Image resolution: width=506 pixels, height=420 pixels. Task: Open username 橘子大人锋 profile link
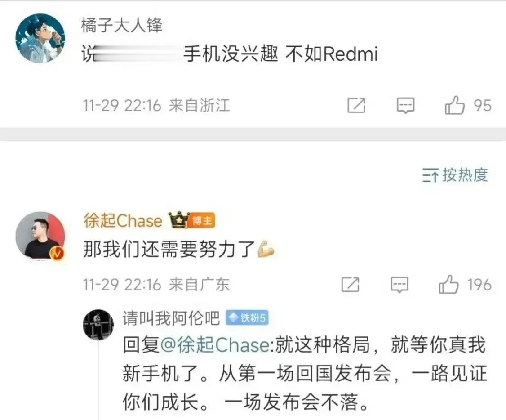click(x=122, y=25)
